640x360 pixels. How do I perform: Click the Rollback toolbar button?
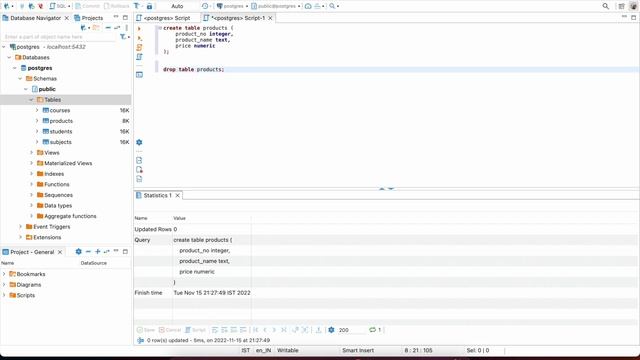pyautogui.click(x=117, y=6)
